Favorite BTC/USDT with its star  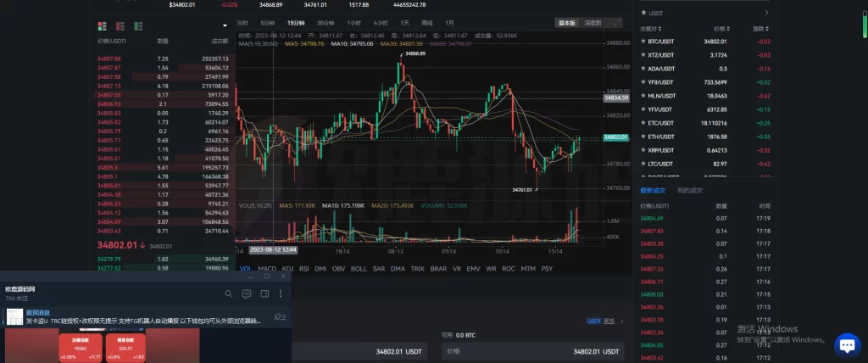tap(643, 42)
